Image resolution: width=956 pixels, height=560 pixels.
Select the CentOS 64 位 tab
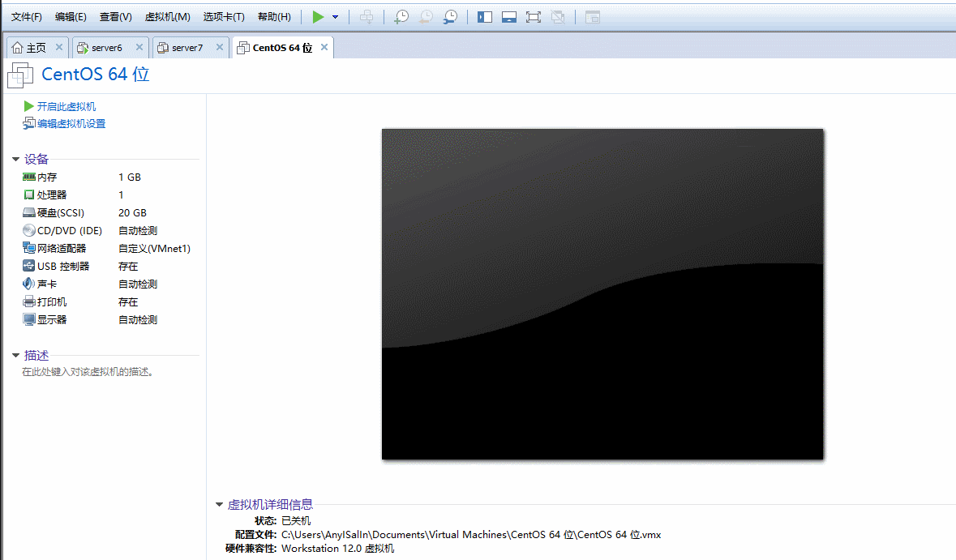[282, 48]
